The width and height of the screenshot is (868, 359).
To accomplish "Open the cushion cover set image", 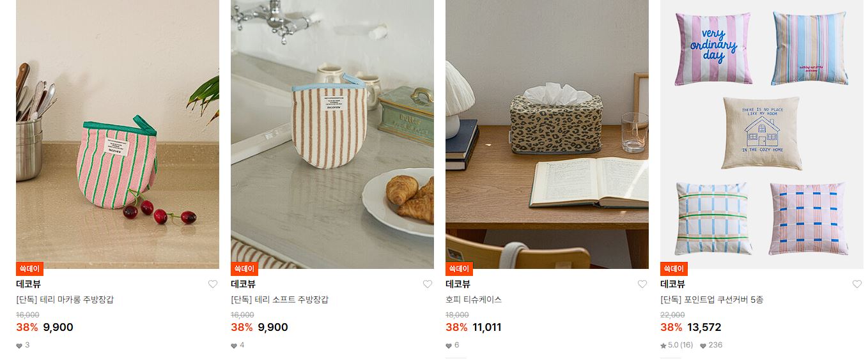I will (x=762, y=134).
